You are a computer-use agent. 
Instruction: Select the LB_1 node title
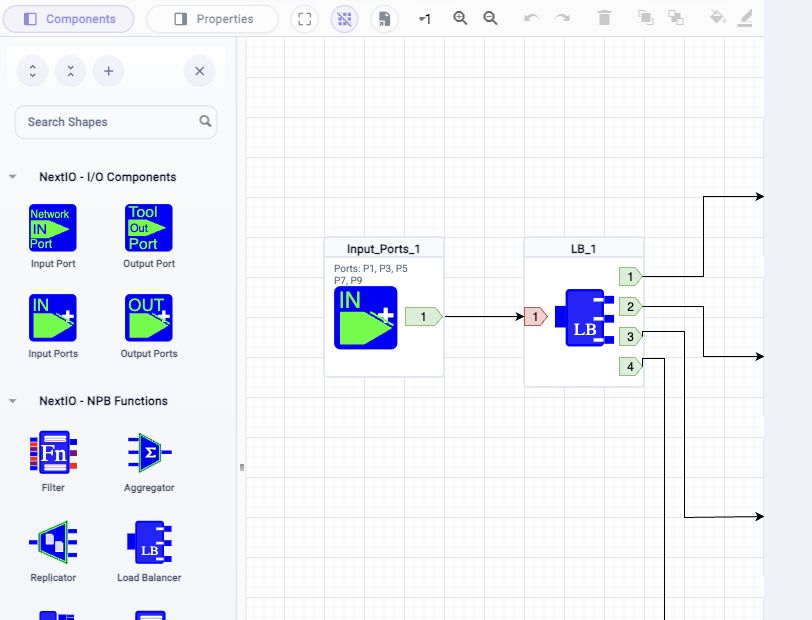coord(583,249)
